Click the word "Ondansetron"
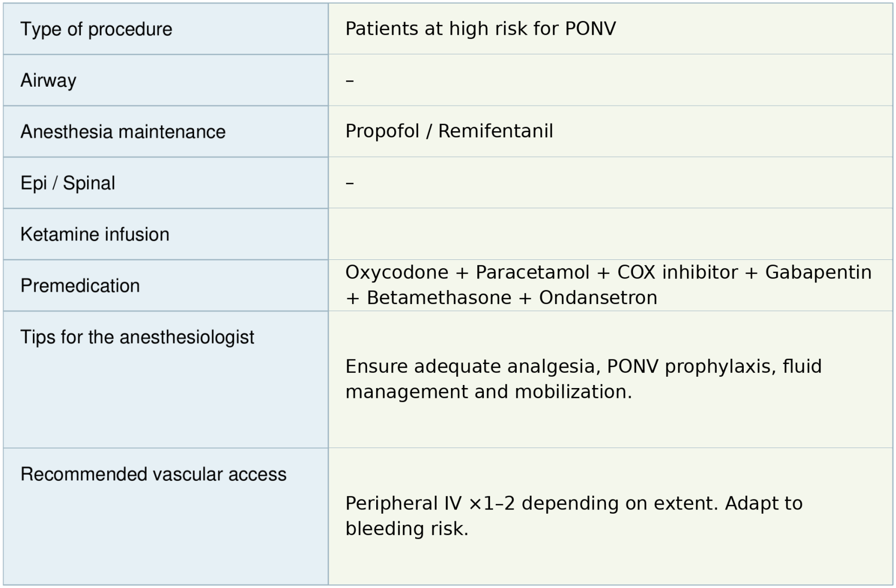The height and width of the screenshot is (588, 896). 598,298
